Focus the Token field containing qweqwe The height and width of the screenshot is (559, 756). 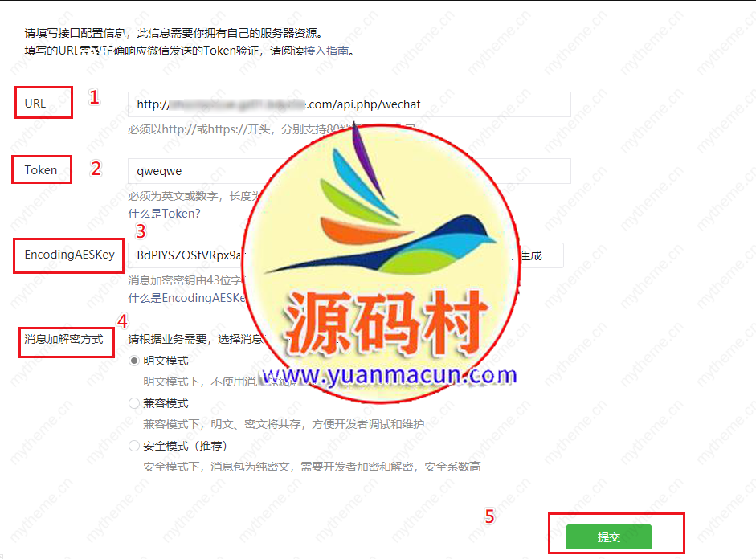click(349, 171)
